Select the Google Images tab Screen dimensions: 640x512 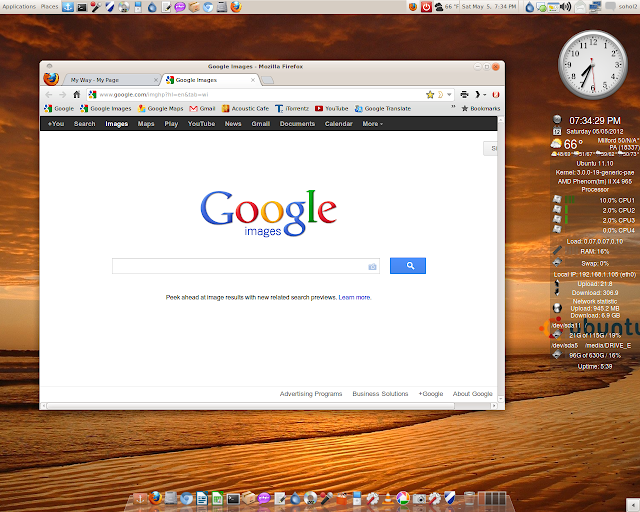click(x=209, y=80)
